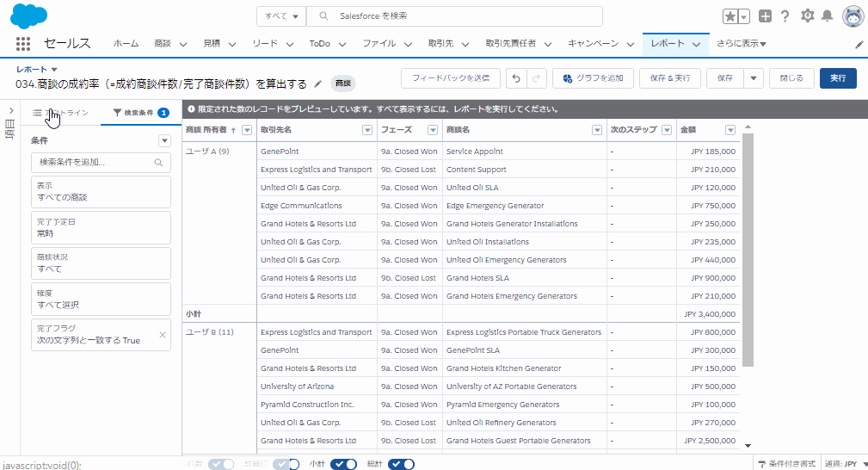
Task: Click the scroll down arrow
Action: (748, 446)
